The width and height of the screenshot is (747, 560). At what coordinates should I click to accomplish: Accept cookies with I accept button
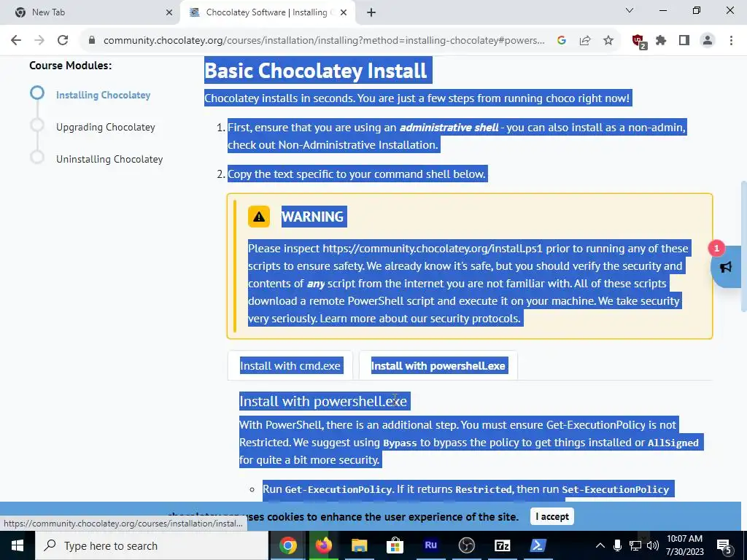[x=552, y=517]
